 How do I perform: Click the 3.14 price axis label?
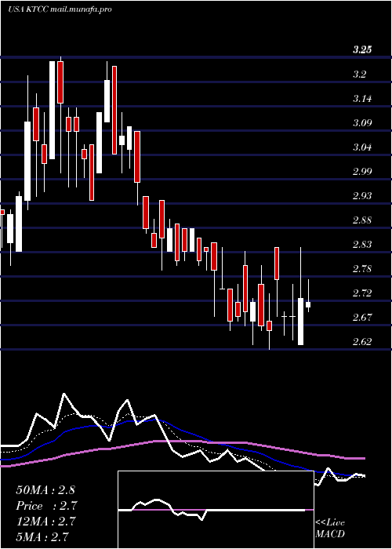pos(361,98)
